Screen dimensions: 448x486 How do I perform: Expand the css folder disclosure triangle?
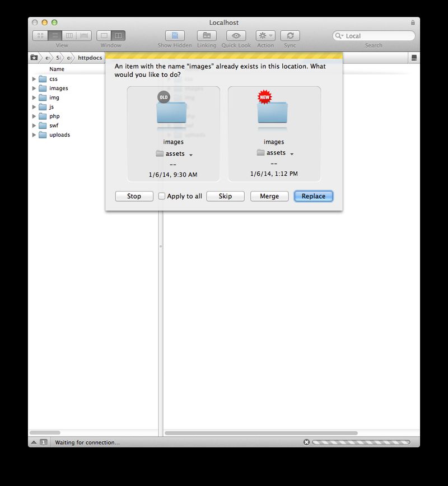click(x=34, y=79)
